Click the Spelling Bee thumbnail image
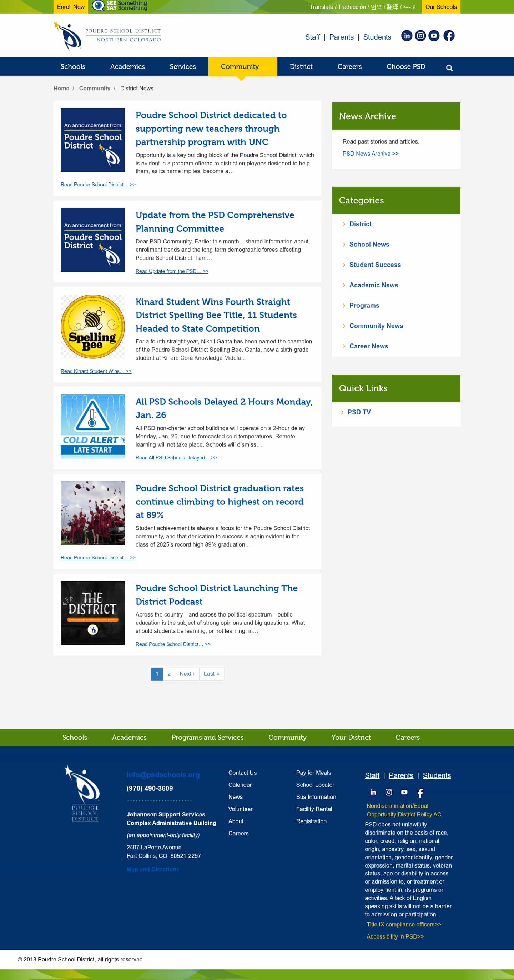The width and height of the screenshot is (514, 980). 93,326
